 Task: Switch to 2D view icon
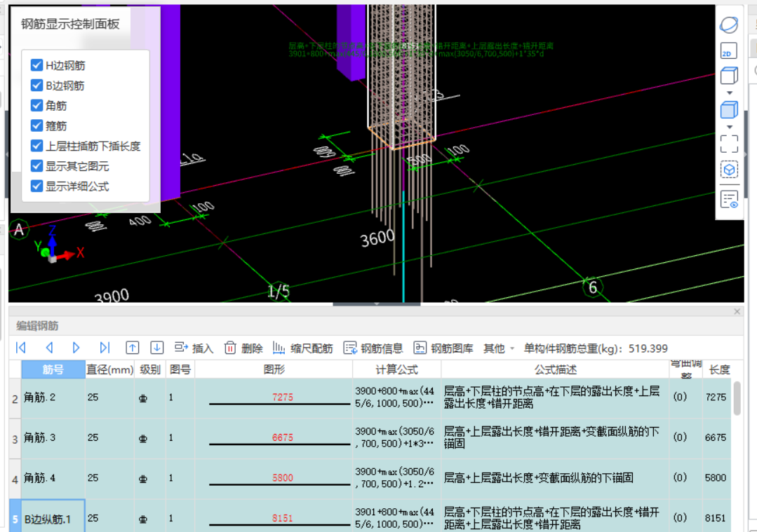pos(728,51)
